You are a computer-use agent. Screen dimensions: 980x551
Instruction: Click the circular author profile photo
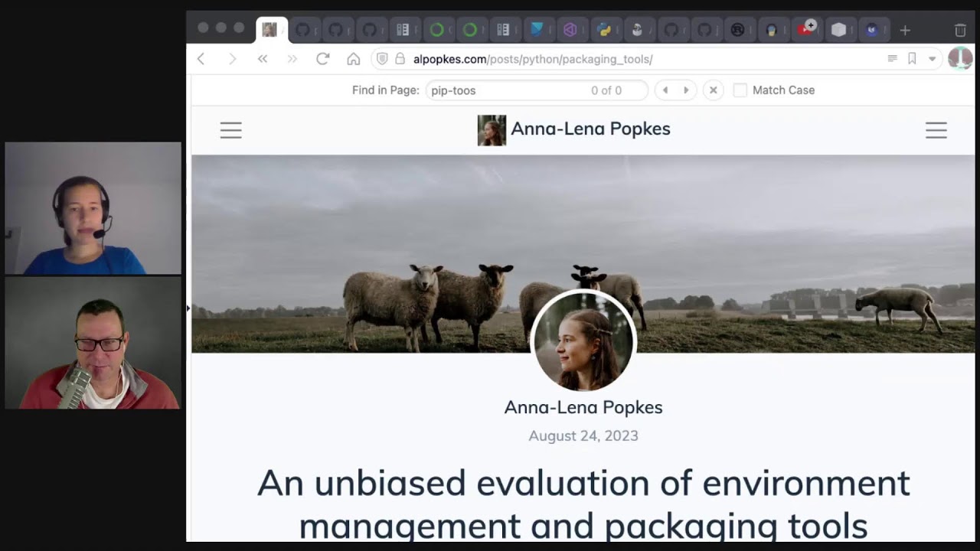click(x=583, y=341)
